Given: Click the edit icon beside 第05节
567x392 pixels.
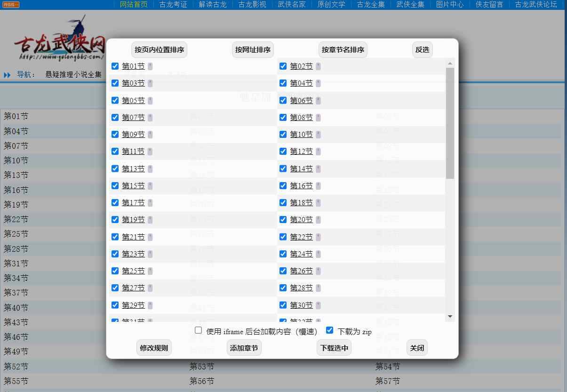Looking at the screenshot, I should pos(150,100).
